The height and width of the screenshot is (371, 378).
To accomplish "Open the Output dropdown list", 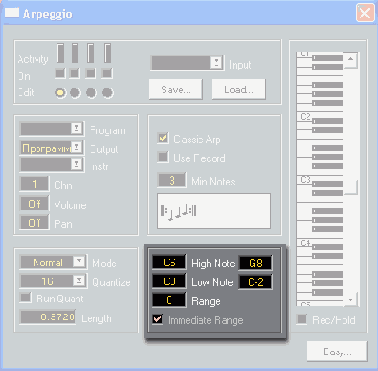I will click(x=77, y=147).
